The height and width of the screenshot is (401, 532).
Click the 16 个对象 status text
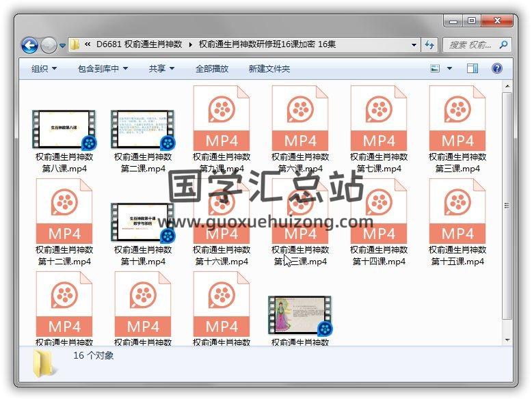coord(93,356)
